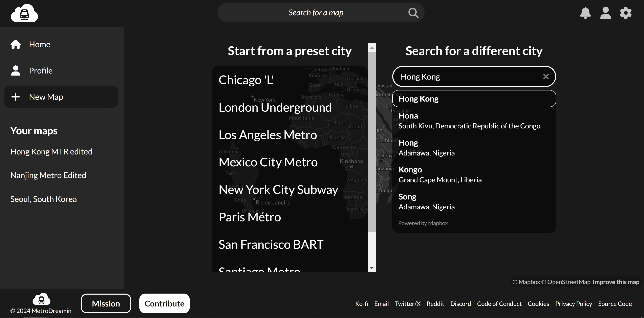This screenshot has width=644, height=318.
Task: Select the Hong Kong search suggestion
Action: 474,99
